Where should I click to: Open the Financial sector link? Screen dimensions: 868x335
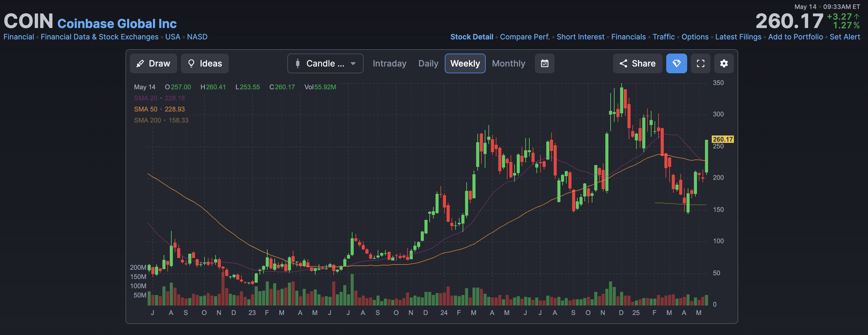[18, 37]
